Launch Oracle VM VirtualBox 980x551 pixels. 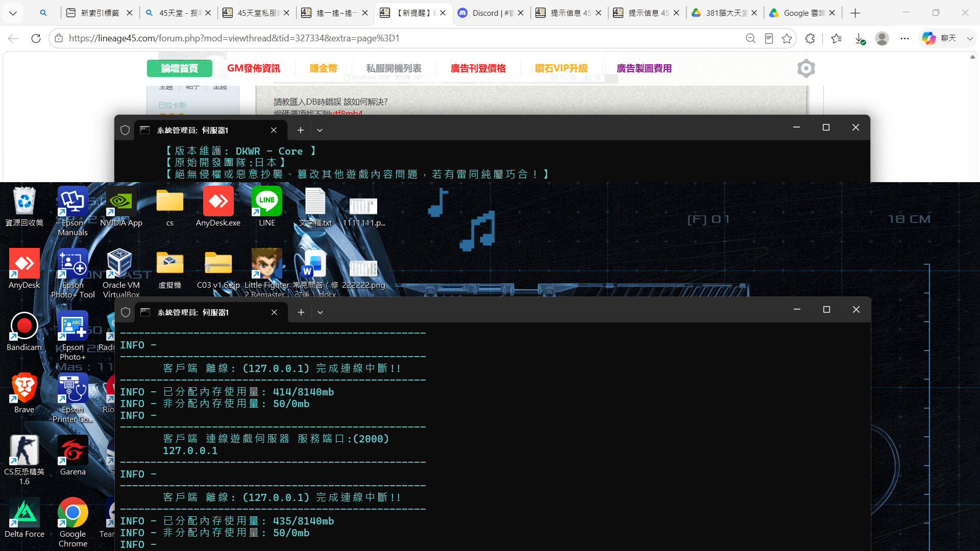(x=121, y=272)
